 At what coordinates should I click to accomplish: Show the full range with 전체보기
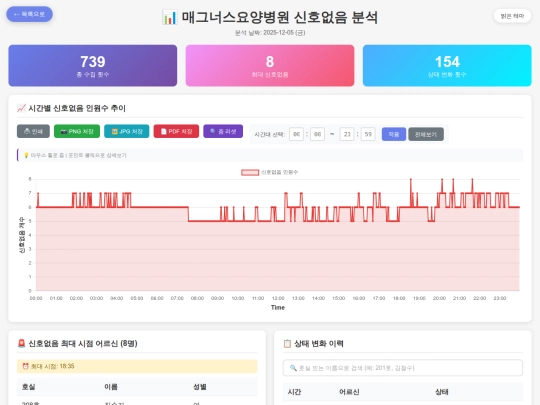click(x=426, y=134)
